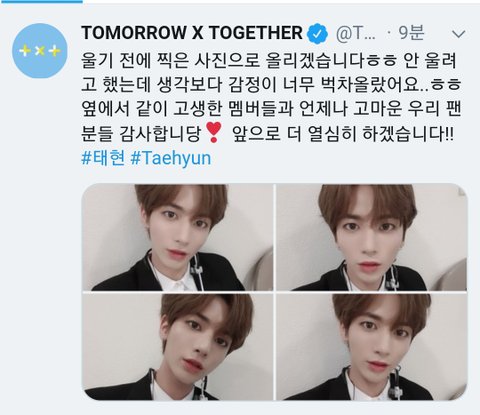This screenshot has width=480, height=415.
Task: View the top-right selfie photo
Action: (372, 237)
